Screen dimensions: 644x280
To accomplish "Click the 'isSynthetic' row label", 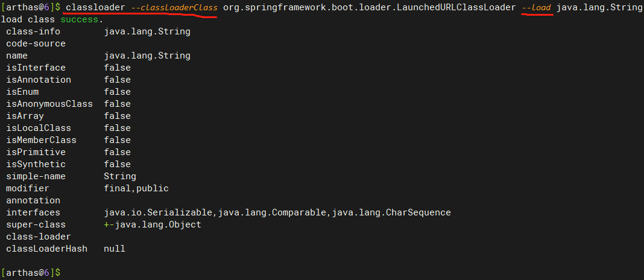I will [36, 164].
